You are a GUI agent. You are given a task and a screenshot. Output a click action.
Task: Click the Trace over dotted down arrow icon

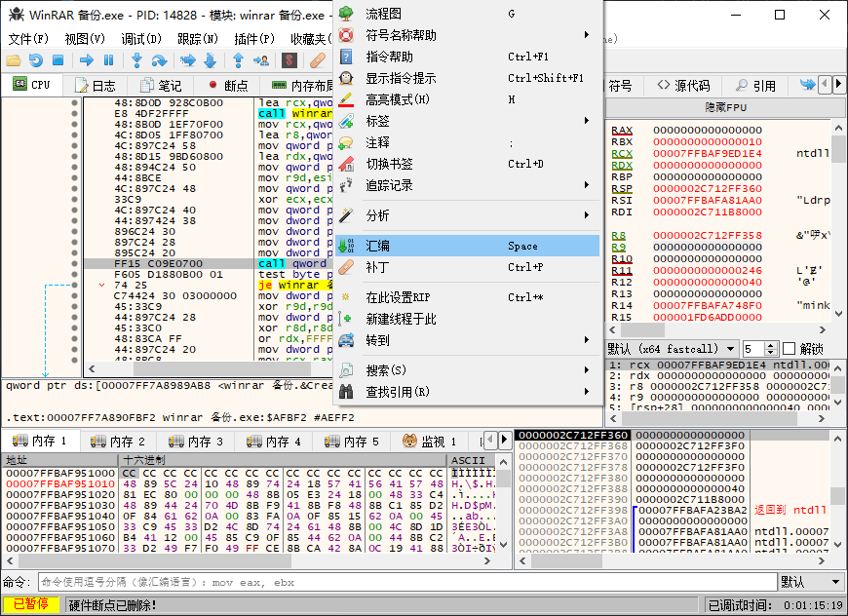[210, 60]
